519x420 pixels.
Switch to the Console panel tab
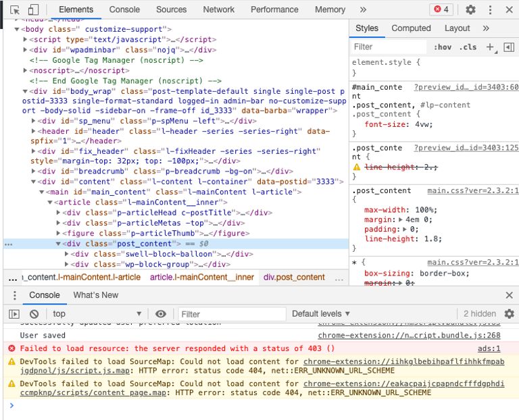pyautogui.click(x=124, y=9)
